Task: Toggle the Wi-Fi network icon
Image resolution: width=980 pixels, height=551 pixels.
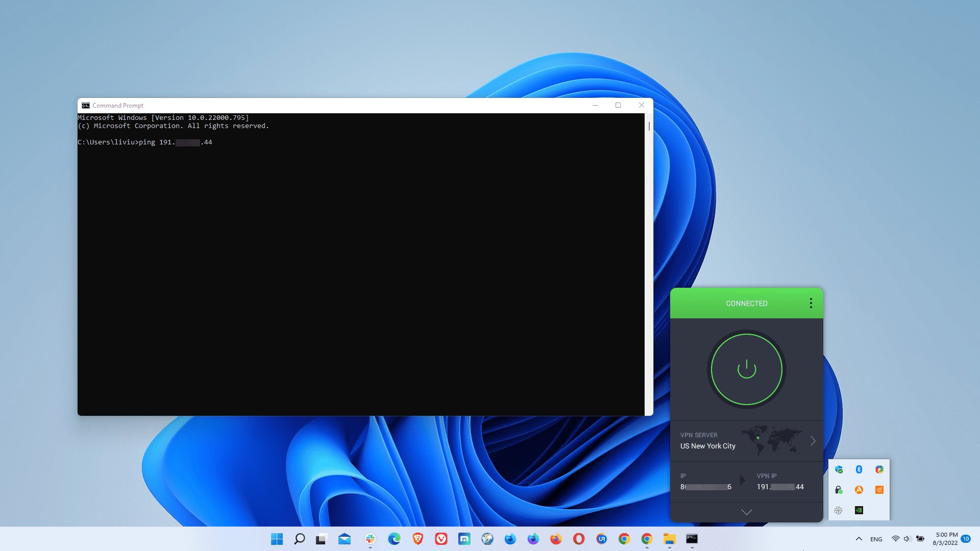Action: click(x=895, y=539)
